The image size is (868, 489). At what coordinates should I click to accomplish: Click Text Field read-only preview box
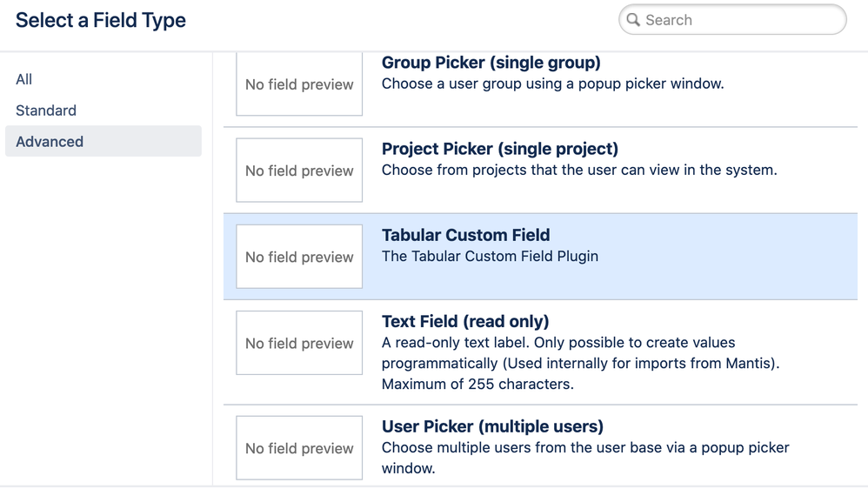(x=299, y=343)
